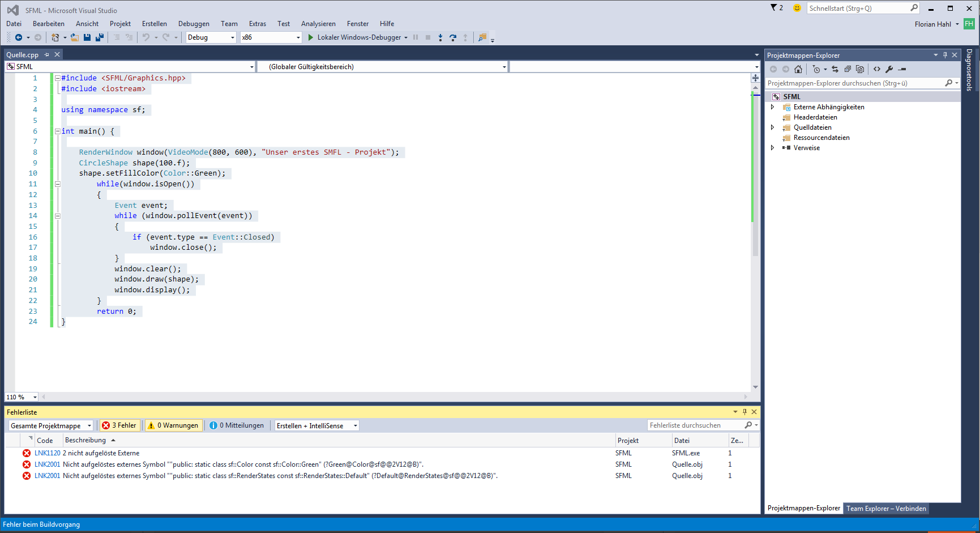The image size is (980, 533).
Task: Click the Step Over debugger icon
Action: (453, 37)
